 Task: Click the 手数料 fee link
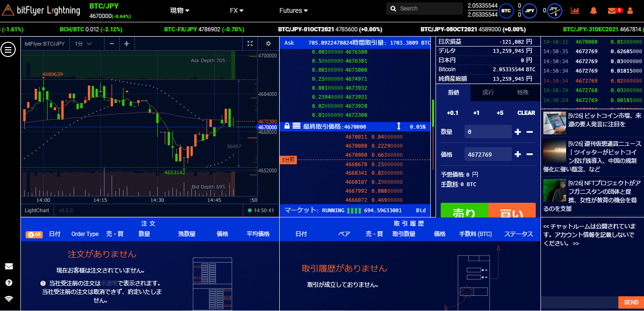pyautogui.click(x=449, y=184)
